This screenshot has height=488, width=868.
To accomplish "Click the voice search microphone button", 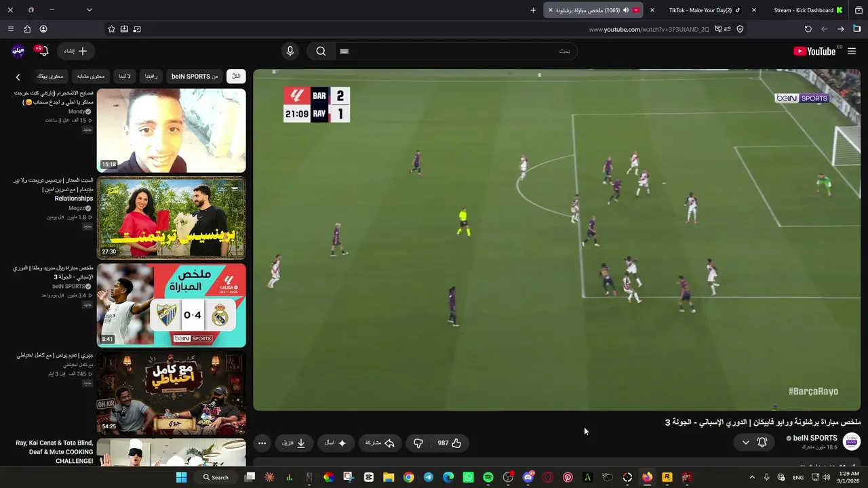I will coord(290,51).
